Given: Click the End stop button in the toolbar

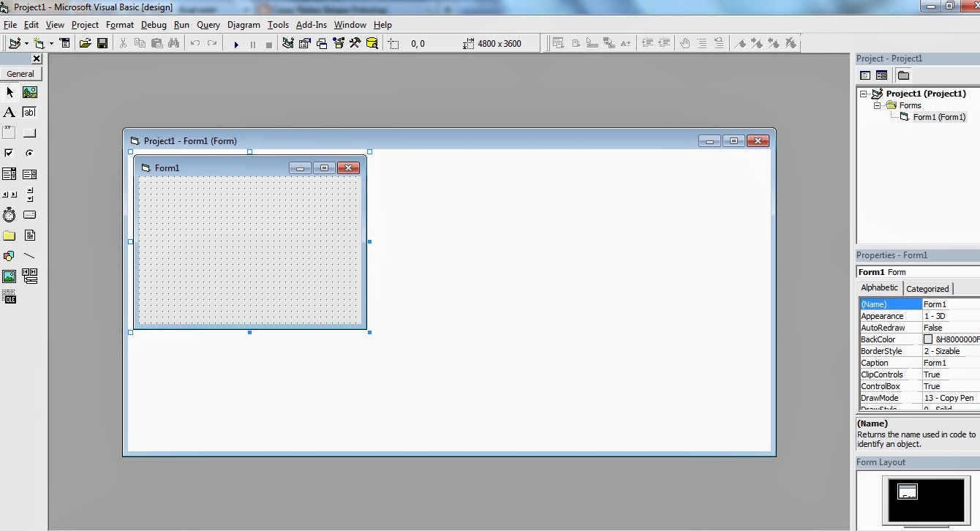Looking at the screenshot, I should (269, 44).
